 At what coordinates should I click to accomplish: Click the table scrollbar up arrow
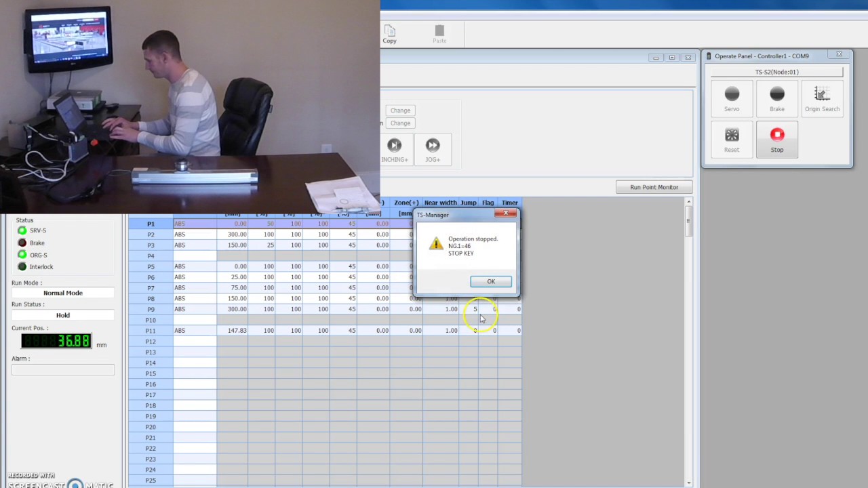689,202
